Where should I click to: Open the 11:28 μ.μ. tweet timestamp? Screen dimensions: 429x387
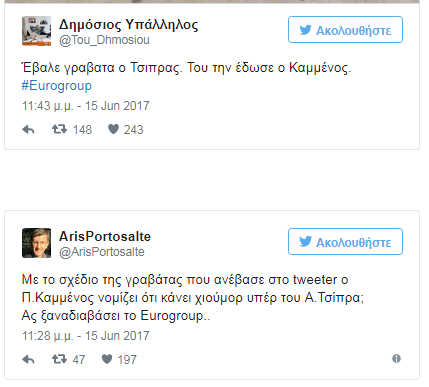pyautogui.click(x=86, y=336)
